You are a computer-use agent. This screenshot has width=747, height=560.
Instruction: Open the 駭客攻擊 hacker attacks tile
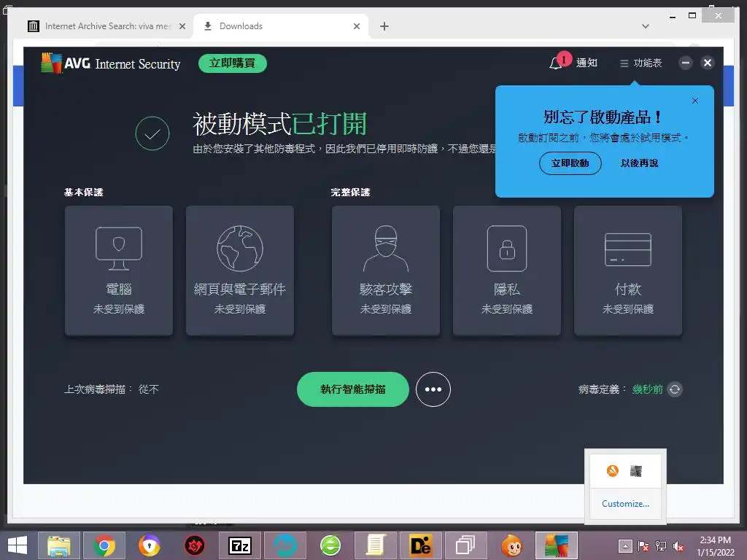(386, 271)
